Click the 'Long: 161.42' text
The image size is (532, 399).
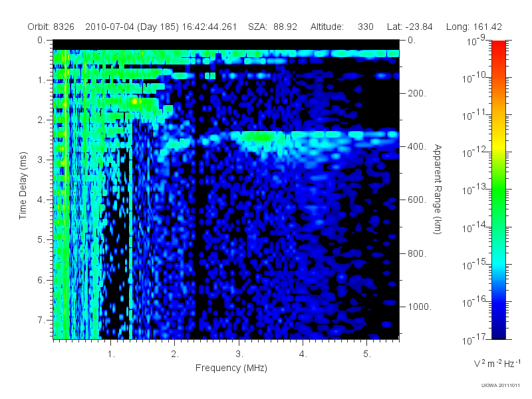tap(474, 27)
